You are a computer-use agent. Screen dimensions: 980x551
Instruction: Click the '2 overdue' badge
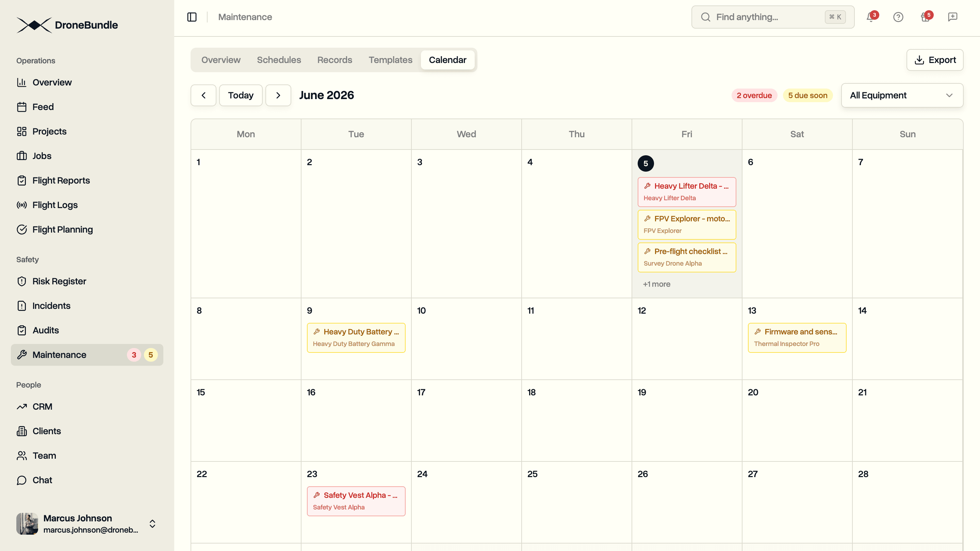(x=754, y=95)
